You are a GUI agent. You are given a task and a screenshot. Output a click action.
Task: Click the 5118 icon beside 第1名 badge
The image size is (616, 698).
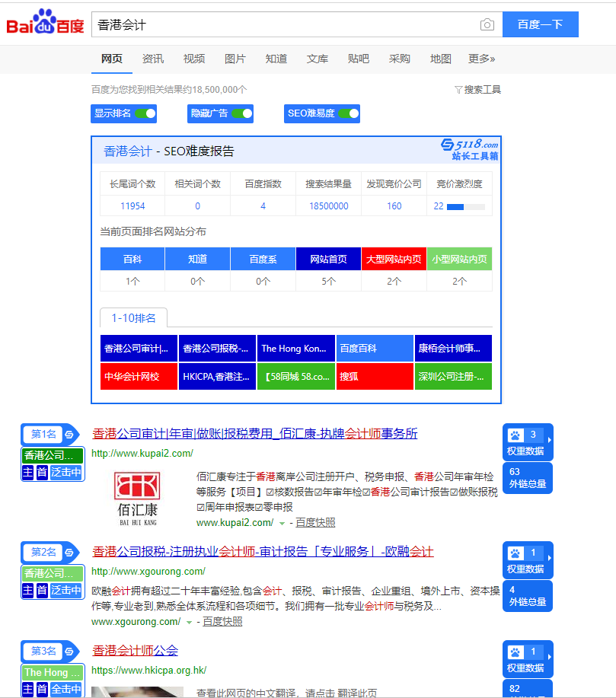click(x=69, y=435)
